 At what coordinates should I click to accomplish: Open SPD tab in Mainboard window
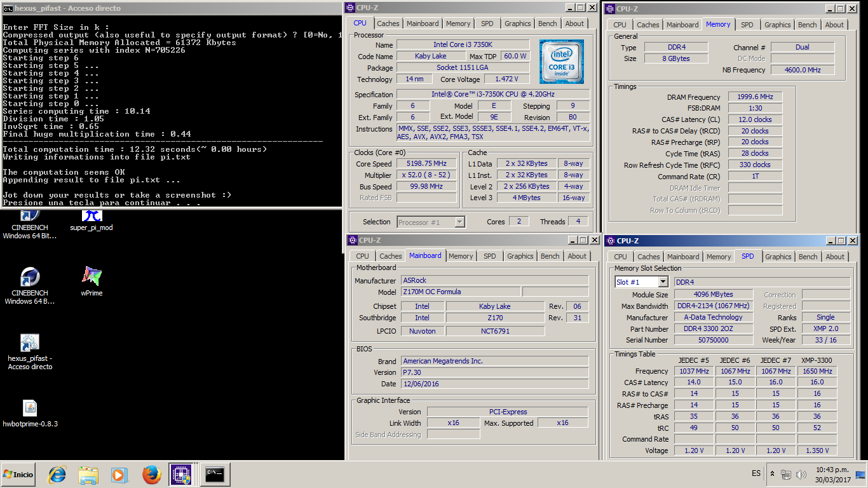coord(489,256)
